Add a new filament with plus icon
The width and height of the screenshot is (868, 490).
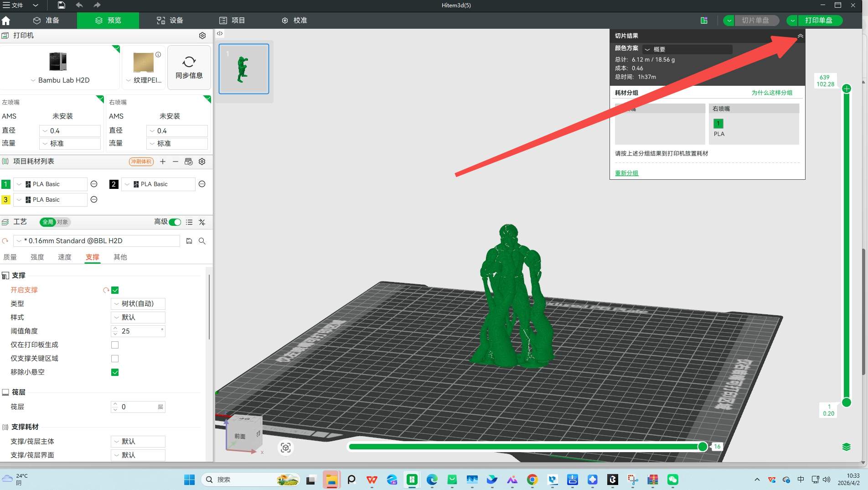tap(163, 162)
